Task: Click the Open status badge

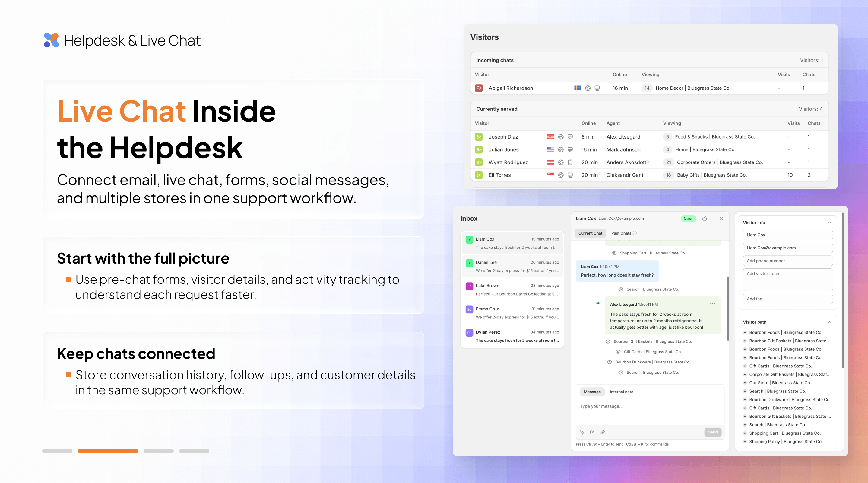Action: click(689, 219)
